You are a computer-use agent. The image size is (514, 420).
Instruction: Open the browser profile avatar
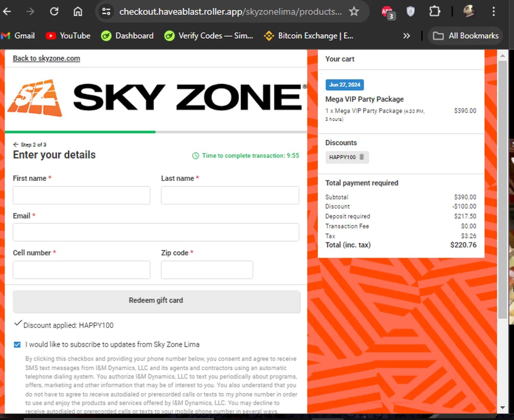(x=469, y=11)
